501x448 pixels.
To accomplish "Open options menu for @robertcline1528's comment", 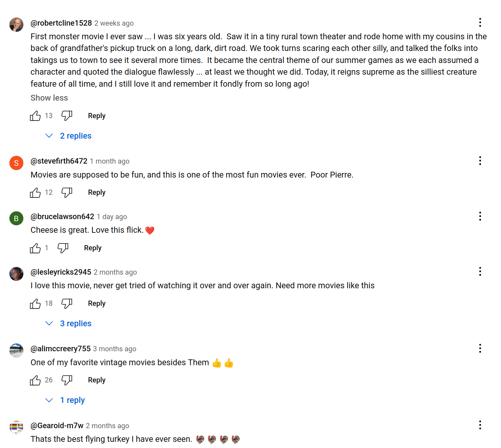I will [480, 22].
